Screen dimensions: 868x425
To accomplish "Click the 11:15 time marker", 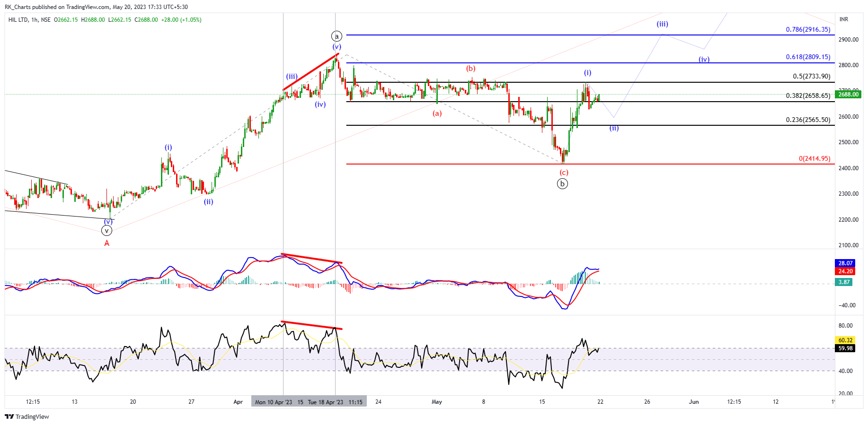I will [355, 402].
